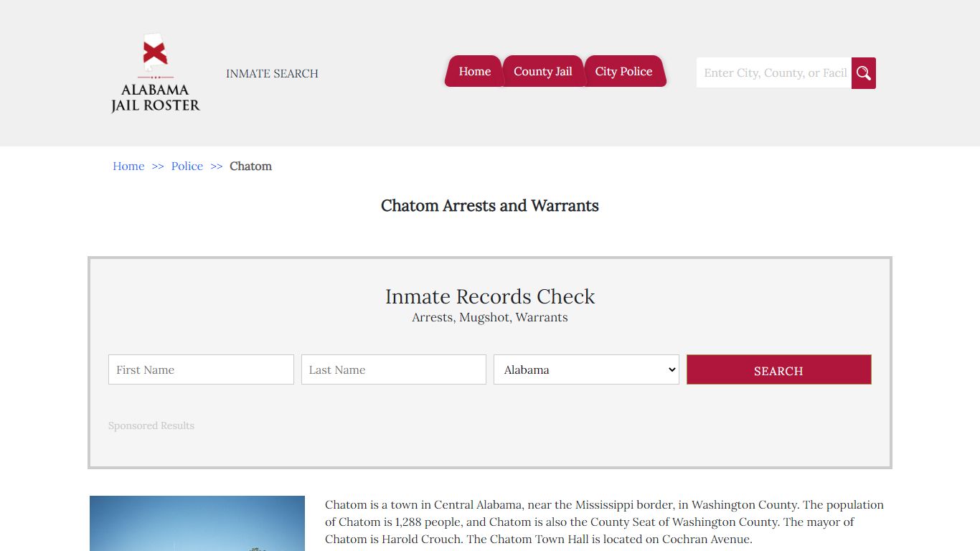Image resolution: width=980 pixels, height=551 pixels.
Task: Click the Chatom town photo thumbnail
Action: click(x=197, y=524)
